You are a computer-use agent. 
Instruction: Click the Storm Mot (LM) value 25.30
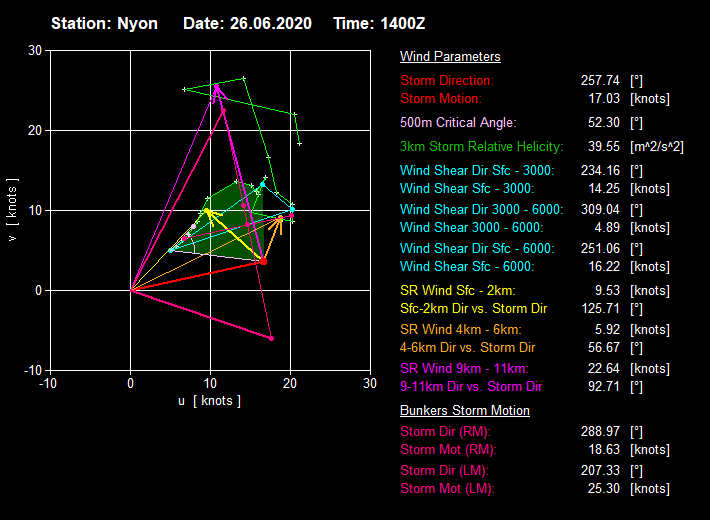(x=601, y=488)
